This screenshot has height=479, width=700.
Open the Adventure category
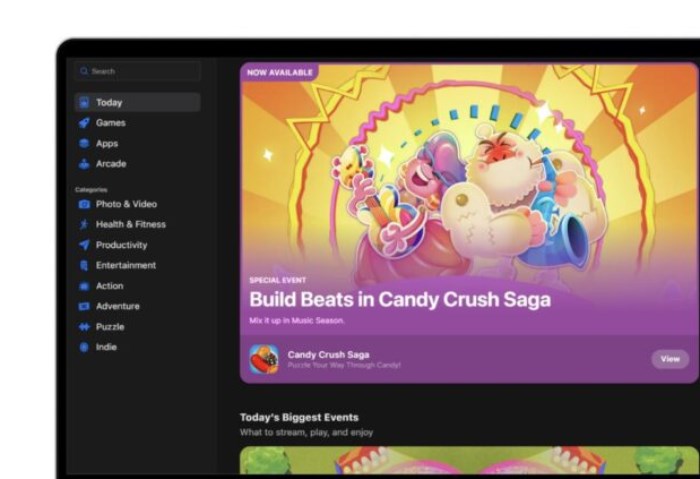117,307
